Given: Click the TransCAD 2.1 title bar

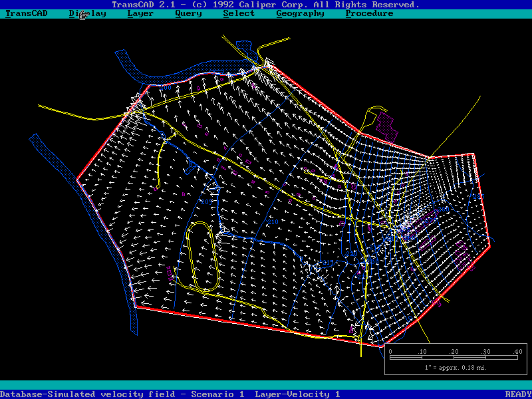Looking at the screenshot, I should 266,5.
